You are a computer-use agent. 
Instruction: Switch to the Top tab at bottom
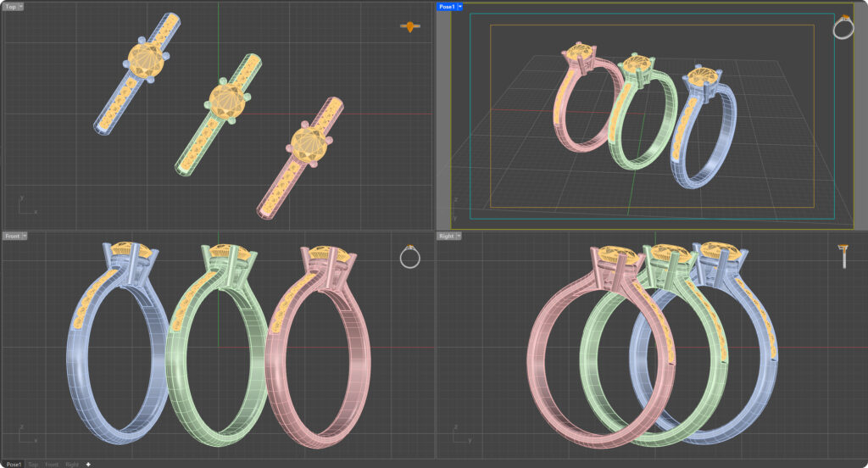coord(32,464)
